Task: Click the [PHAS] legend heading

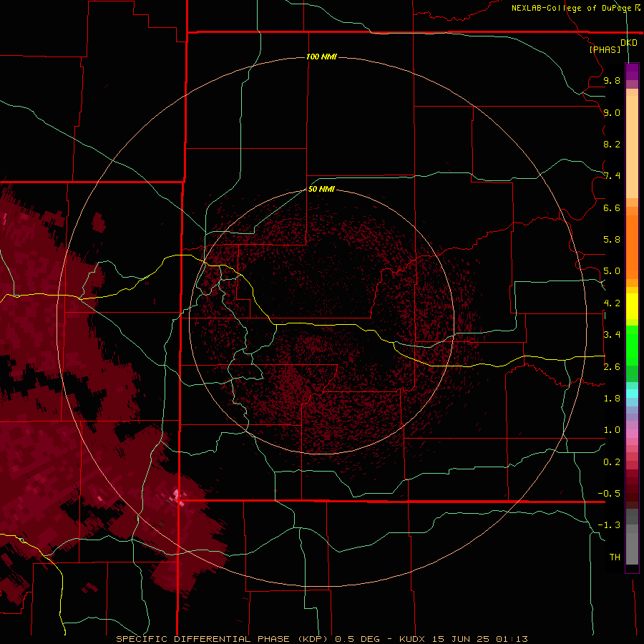Action: 605,49
